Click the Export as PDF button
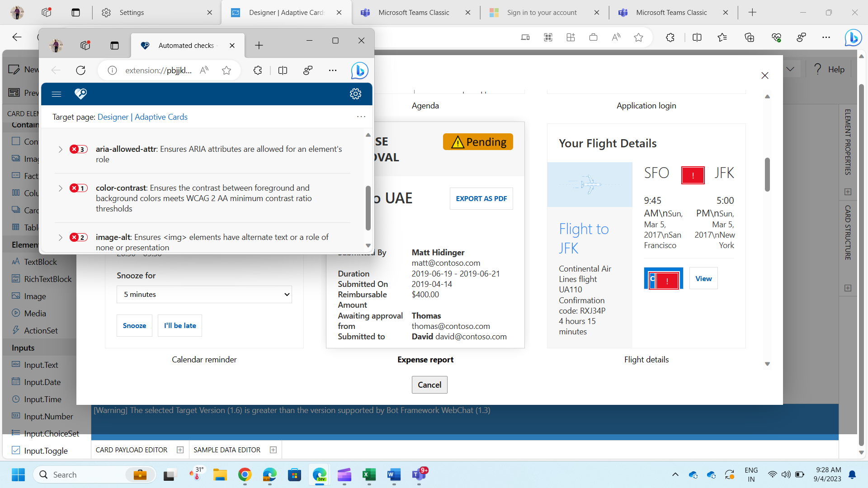 (x=481, y=198)
